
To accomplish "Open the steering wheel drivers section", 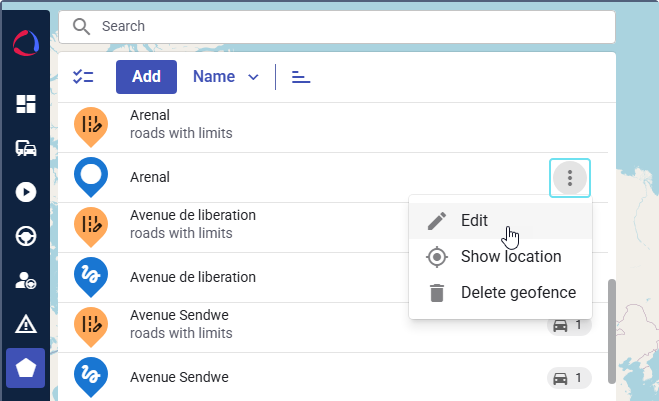I will point(26,236).
